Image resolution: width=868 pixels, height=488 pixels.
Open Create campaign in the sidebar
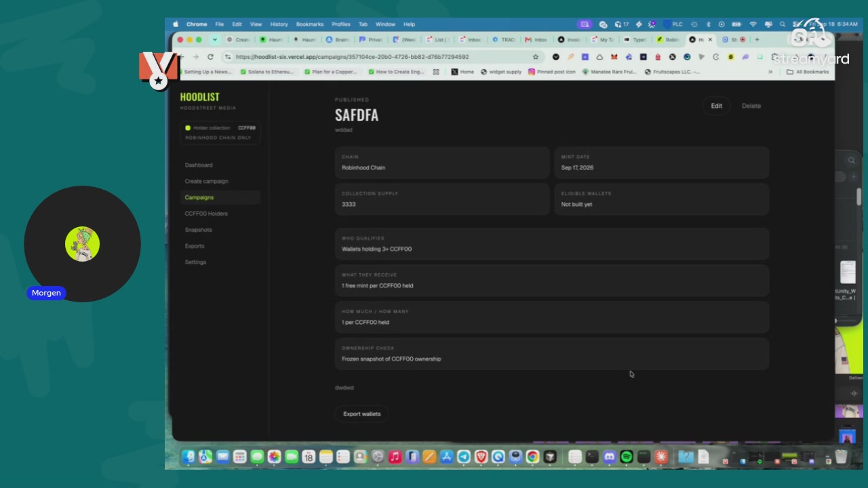pyautogui.click(x=207, y=182)
